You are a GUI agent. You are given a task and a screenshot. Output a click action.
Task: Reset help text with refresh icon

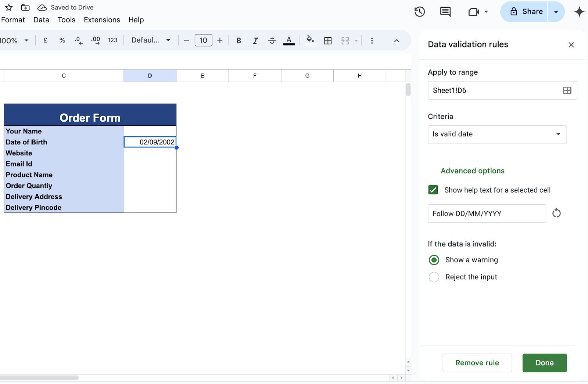[x=556, y=213]
